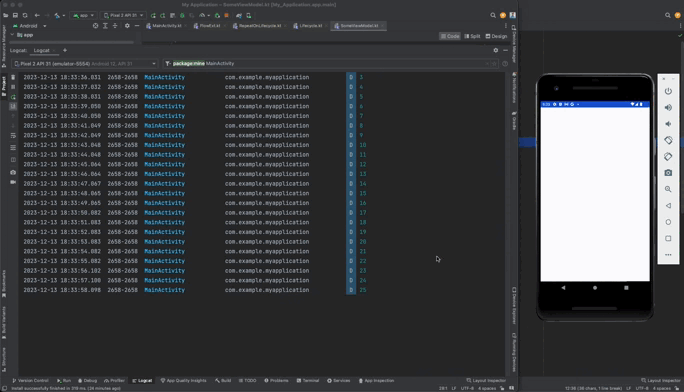
Task: Open the Run tool window
Action: [64, 381]
